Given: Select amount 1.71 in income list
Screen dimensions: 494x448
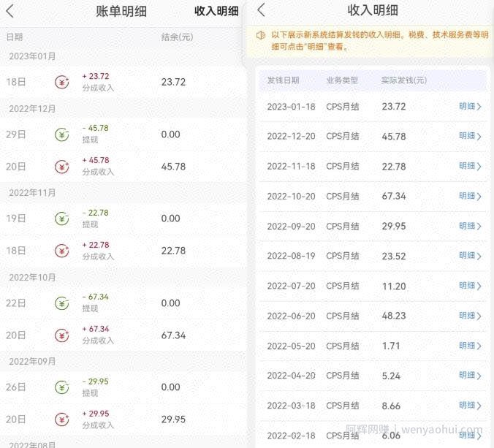Looking at the screenshot, I should pos(391,346).
